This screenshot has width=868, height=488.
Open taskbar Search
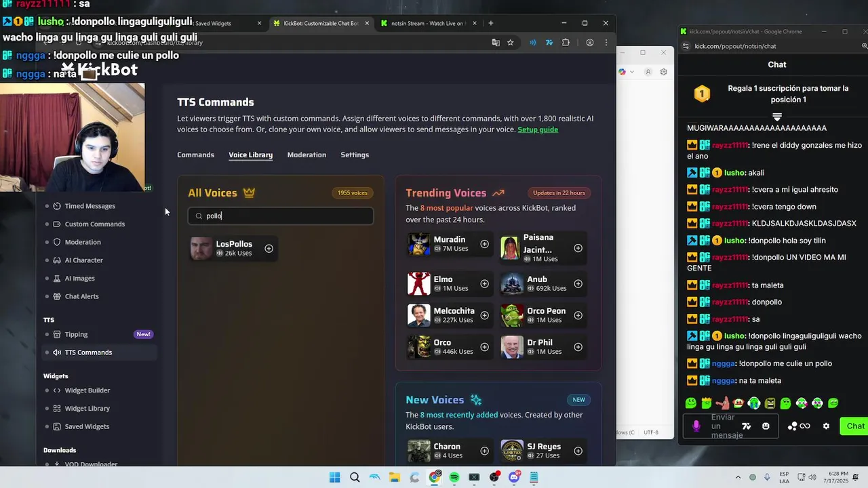coord(355,477)
